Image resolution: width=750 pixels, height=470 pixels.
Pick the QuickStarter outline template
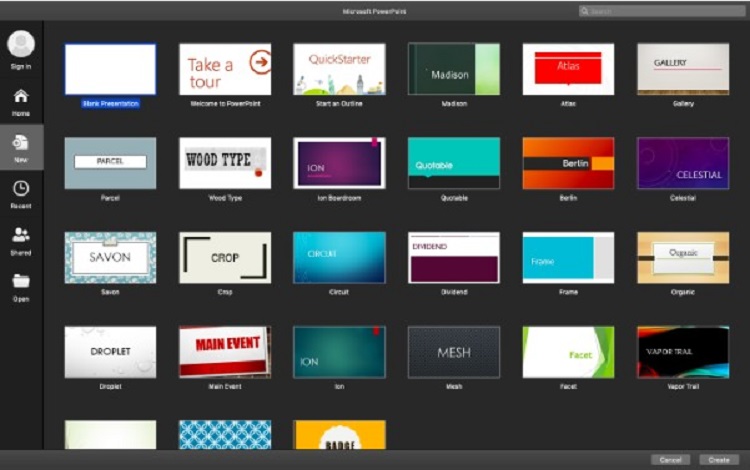[x=339, y=69]
